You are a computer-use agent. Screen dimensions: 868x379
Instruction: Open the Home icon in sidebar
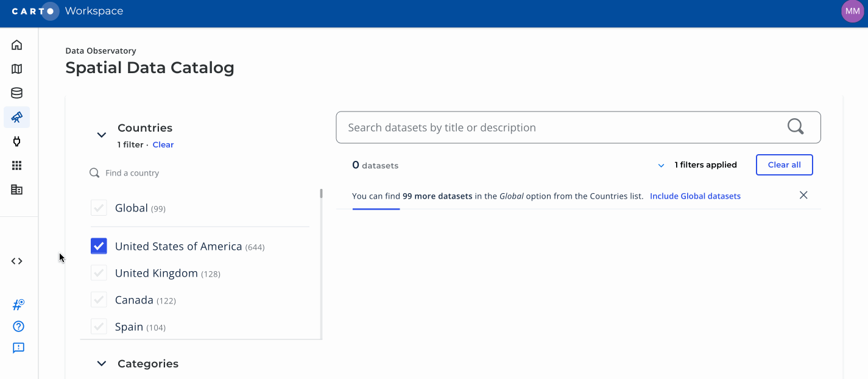click(17, 45)
